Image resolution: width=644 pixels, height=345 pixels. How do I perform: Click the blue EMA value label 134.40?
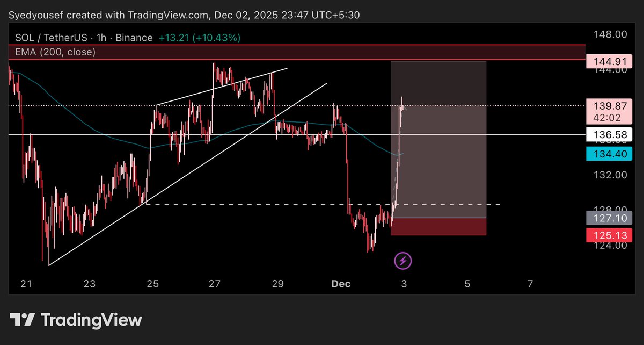609,154
